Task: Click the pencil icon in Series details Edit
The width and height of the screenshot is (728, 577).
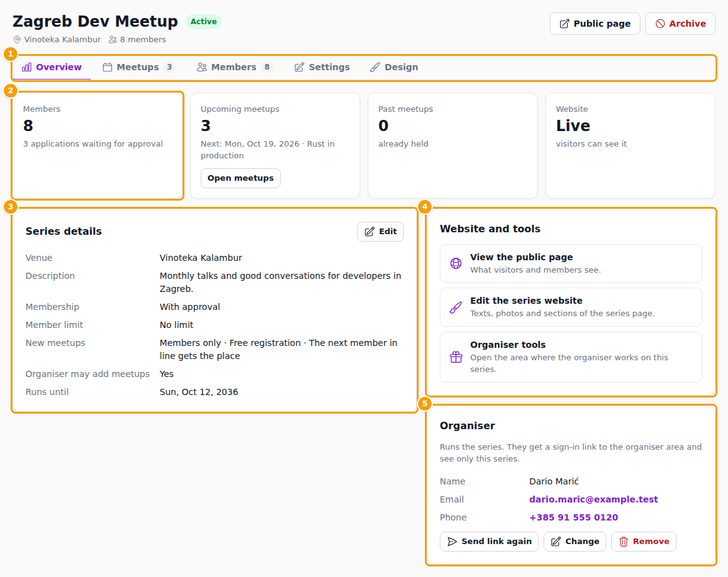Action: point(370,232)
